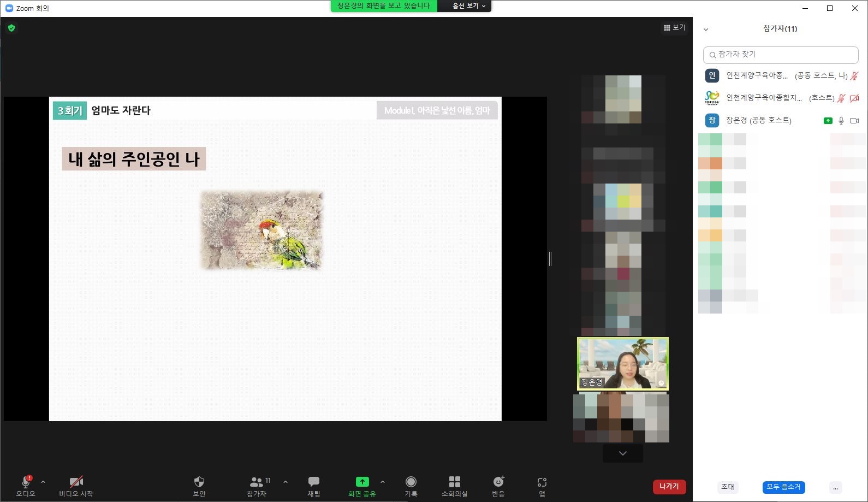Open the Reactions menu
The image size is (868, 502).
pyautogui.click(x=498, y=486)
